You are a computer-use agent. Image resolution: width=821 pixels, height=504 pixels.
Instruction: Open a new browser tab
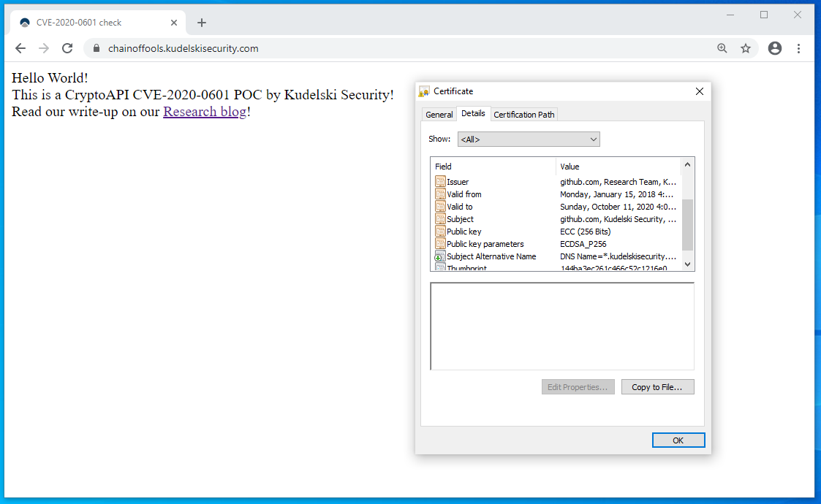(202, 23)
